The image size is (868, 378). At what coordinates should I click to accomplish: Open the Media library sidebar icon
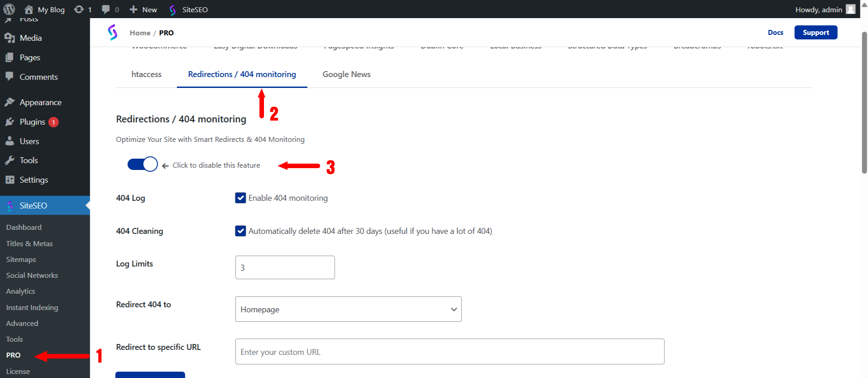(10, 38)
